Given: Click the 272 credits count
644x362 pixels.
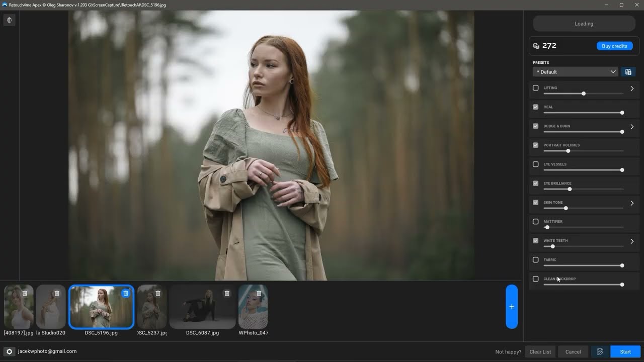Looking at the screenshot, I should click(549, 46).
